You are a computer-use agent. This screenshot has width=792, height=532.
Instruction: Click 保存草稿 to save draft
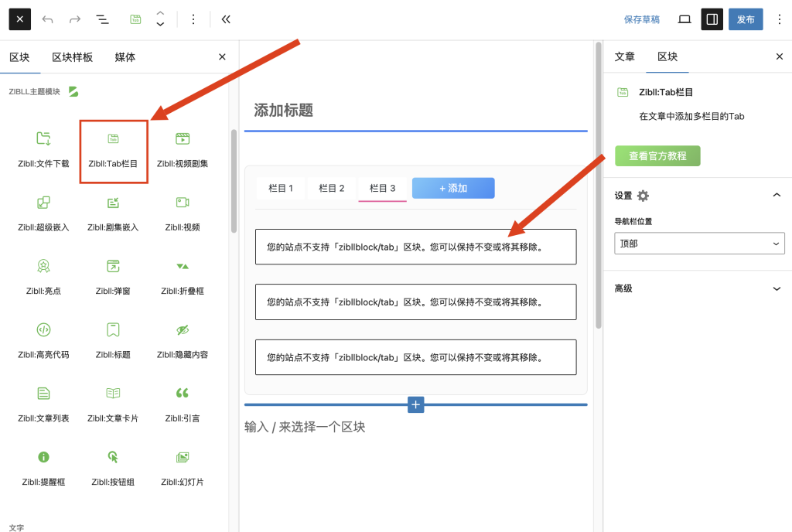[641, 19]
